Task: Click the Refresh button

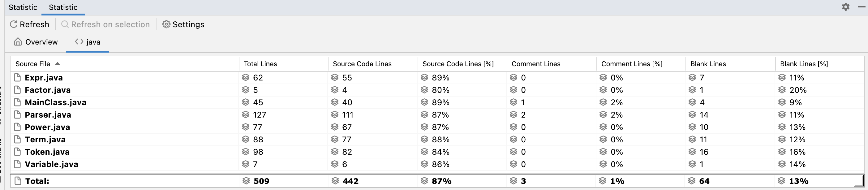Action: tap(30, 24)
